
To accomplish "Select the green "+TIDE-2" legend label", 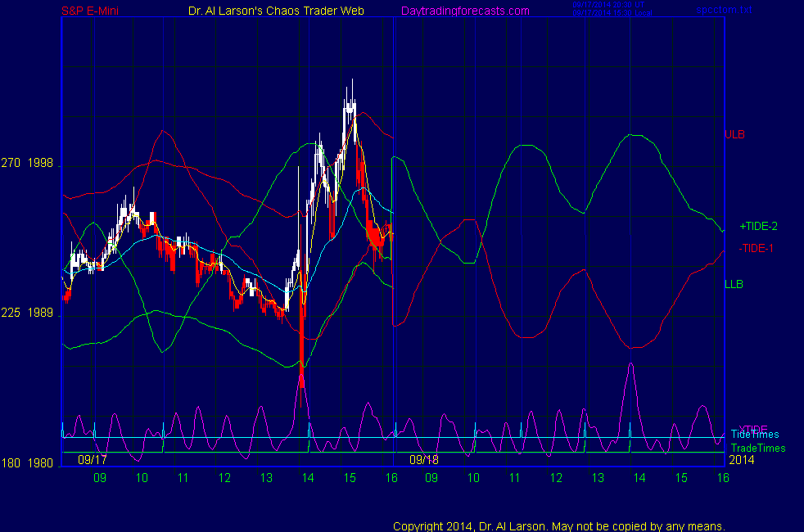I will tap(758, 226).
